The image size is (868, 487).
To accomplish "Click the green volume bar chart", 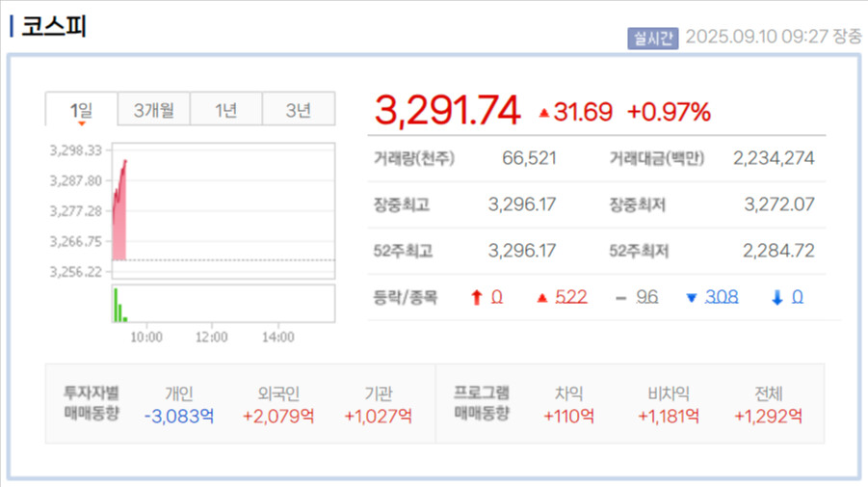I will (x=224, y=303).
